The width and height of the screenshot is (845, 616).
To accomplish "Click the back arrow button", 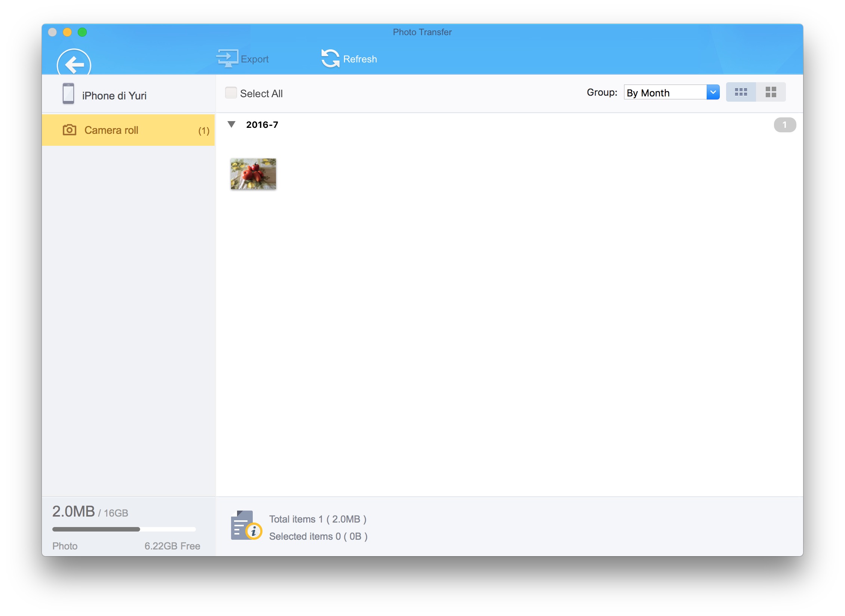I will 74,64.
